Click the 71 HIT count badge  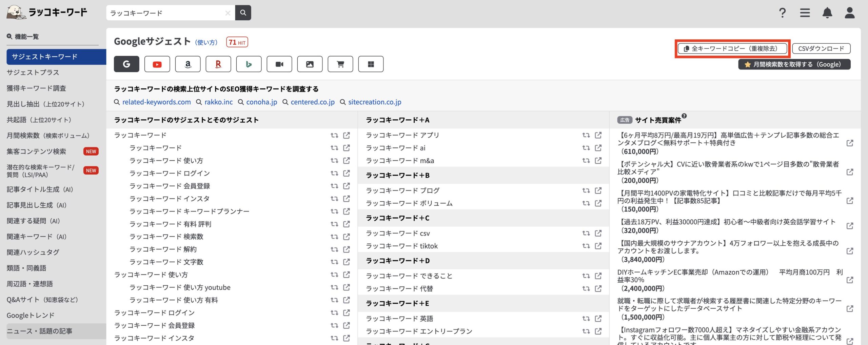[x=237, y=42]
